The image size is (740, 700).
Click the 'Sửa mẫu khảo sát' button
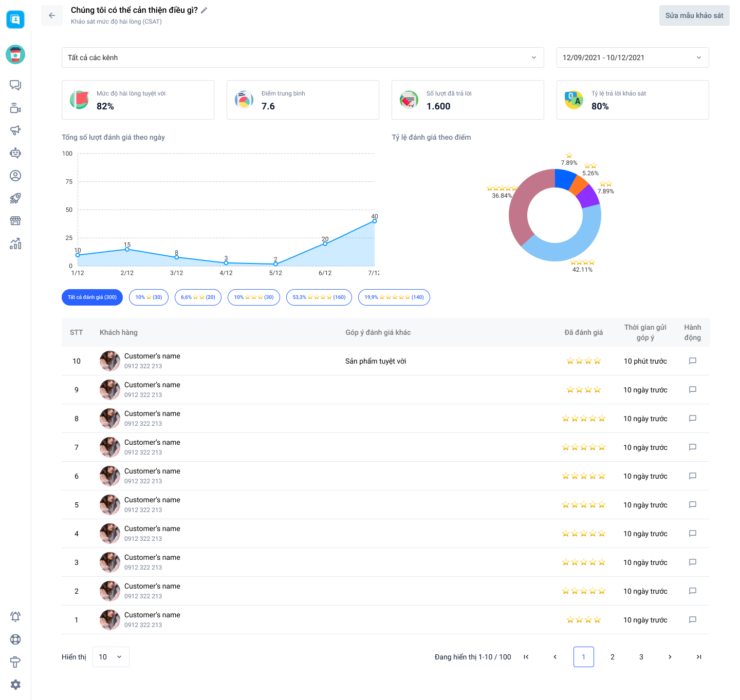click(694, 15)
